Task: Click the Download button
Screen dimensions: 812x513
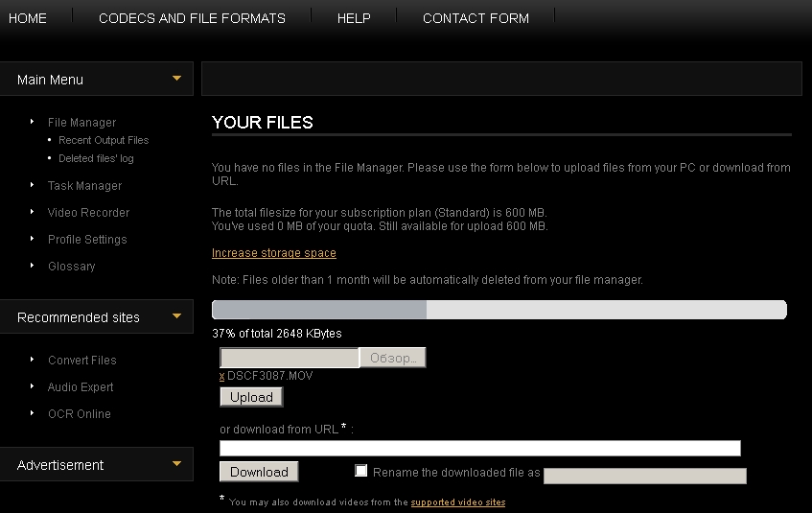Action: click(259, 472)
